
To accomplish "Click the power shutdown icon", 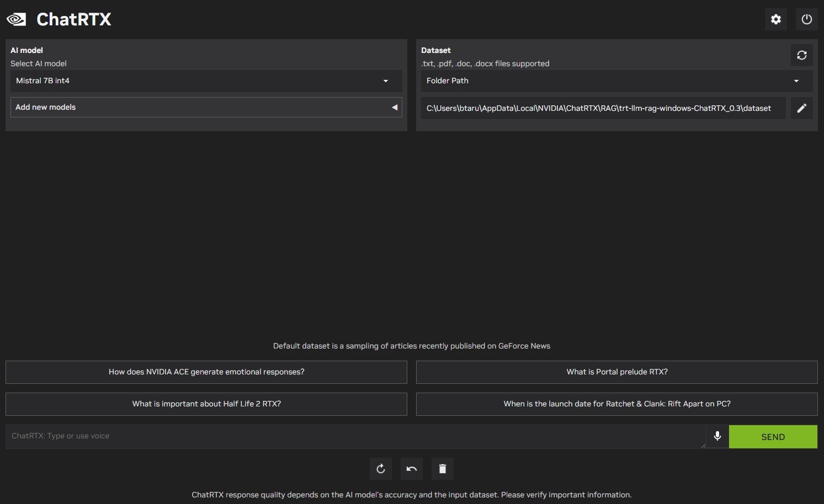I will coord(807,19).
